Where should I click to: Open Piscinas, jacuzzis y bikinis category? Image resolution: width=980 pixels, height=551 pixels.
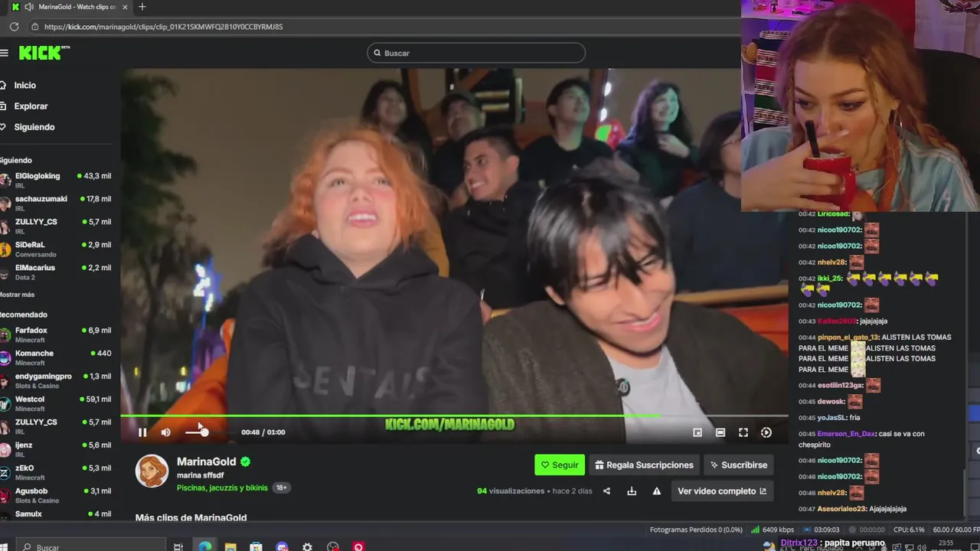point(222,487)
